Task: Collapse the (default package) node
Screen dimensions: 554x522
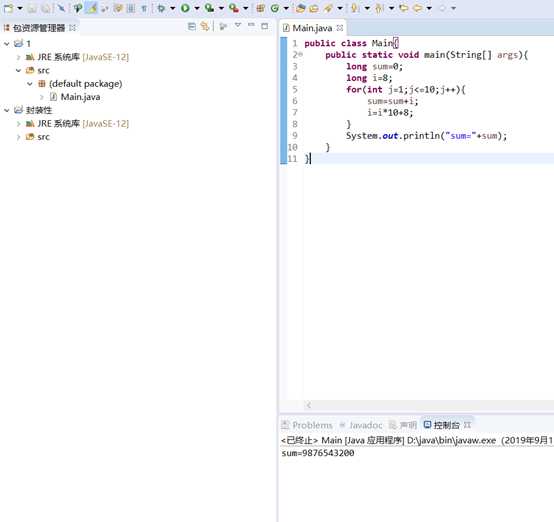Action: pos(30,84)
